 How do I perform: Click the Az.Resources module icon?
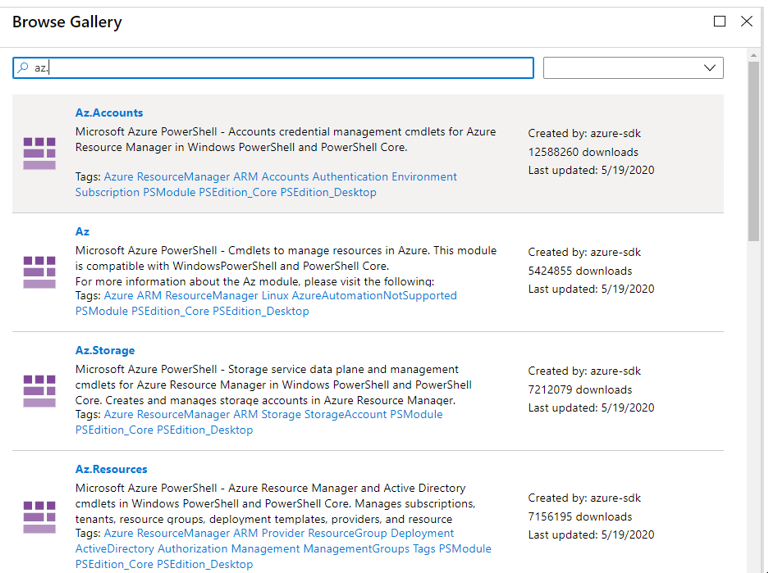click(39, 517)
